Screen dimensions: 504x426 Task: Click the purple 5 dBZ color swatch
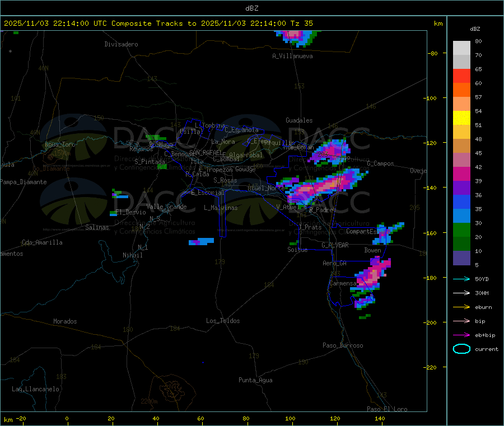pyautogui.click(x=461, y=258)
